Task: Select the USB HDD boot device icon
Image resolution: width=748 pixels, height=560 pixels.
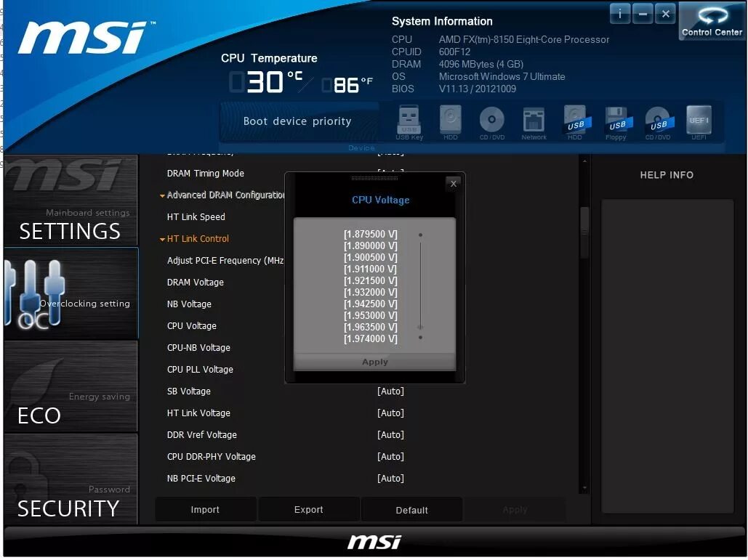Action: [576, 122]
